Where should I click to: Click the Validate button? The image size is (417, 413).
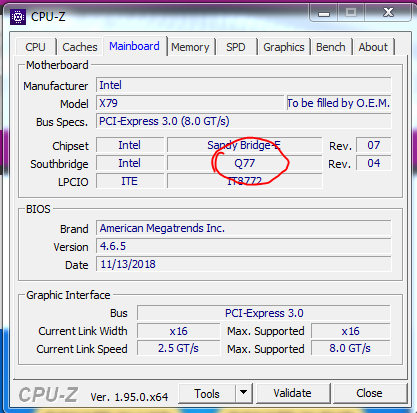pyautogui.click(x=292, y=393)
